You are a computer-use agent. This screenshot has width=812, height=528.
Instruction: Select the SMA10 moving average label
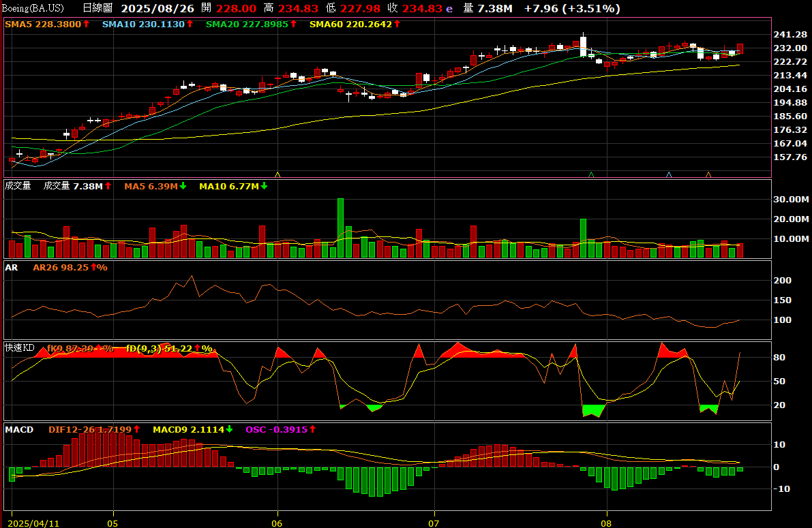[143, 24]
